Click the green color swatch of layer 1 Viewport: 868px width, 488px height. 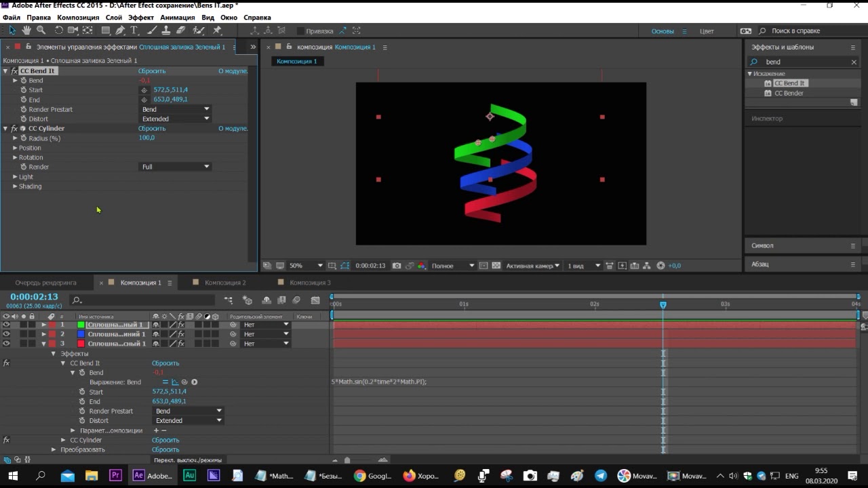81,325
